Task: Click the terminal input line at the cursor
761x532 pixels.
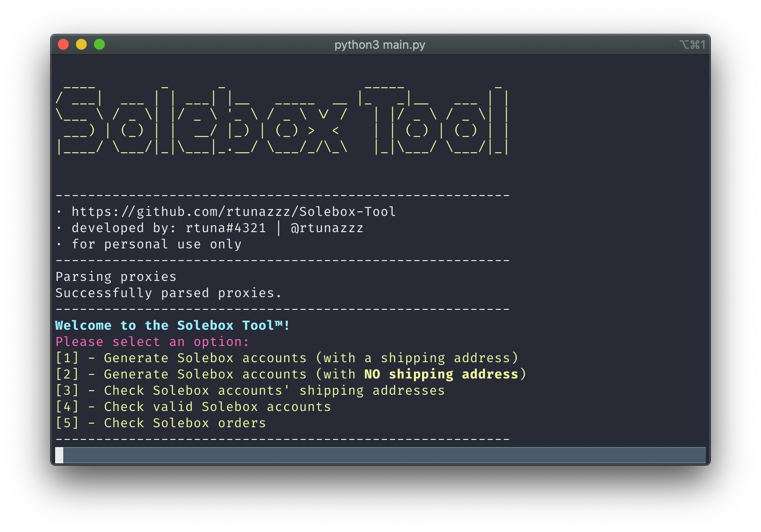Action: (x=380, y=455)
